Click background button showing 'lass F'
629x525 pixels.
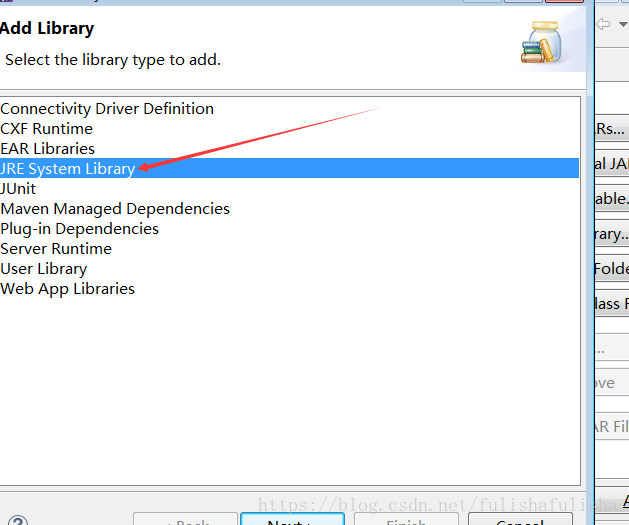612,304
